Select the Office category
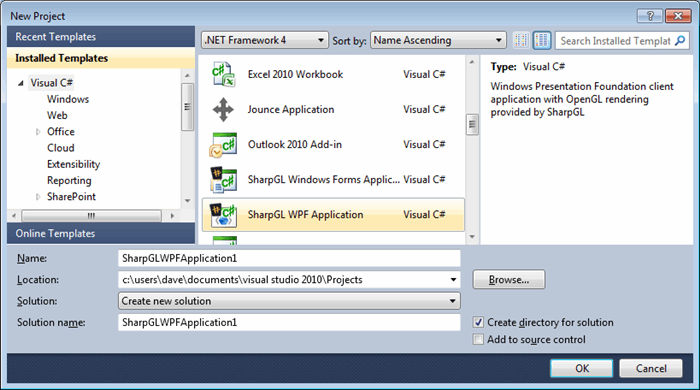700x390 pixels. (x=61, y=132)
